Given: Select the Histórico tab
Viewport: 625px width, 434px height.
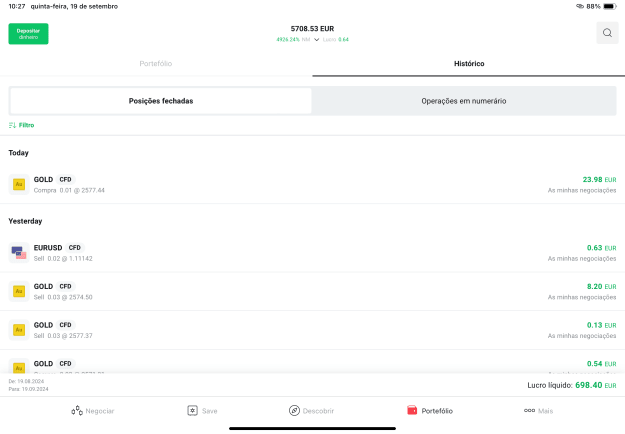Looking at the screenshot, I should [x=469, y=64].
